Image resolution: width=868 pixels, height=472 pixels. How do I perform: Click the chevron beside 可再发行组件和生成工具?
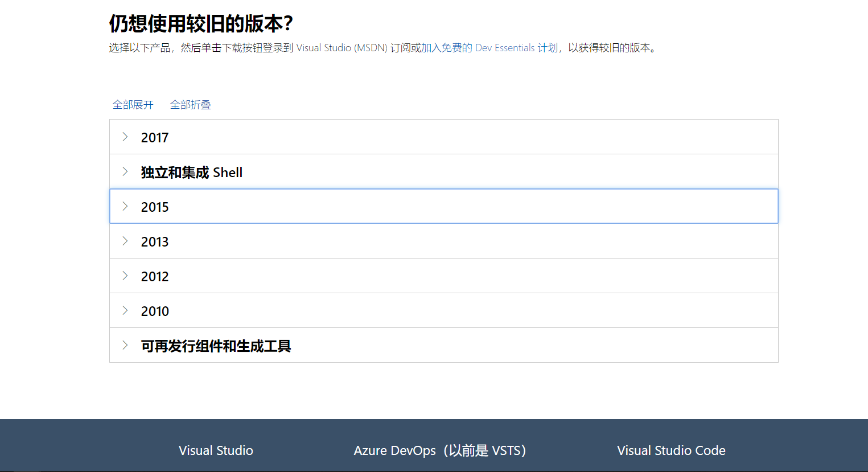pyautogui.click(x=125, y=345)
